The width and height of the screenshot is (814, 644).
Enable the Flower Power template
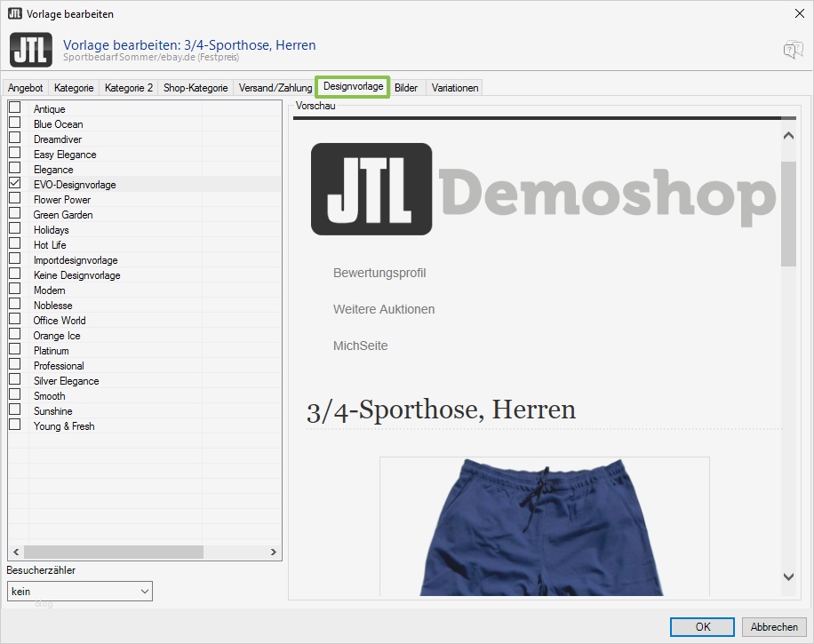(x=13, y=199)
